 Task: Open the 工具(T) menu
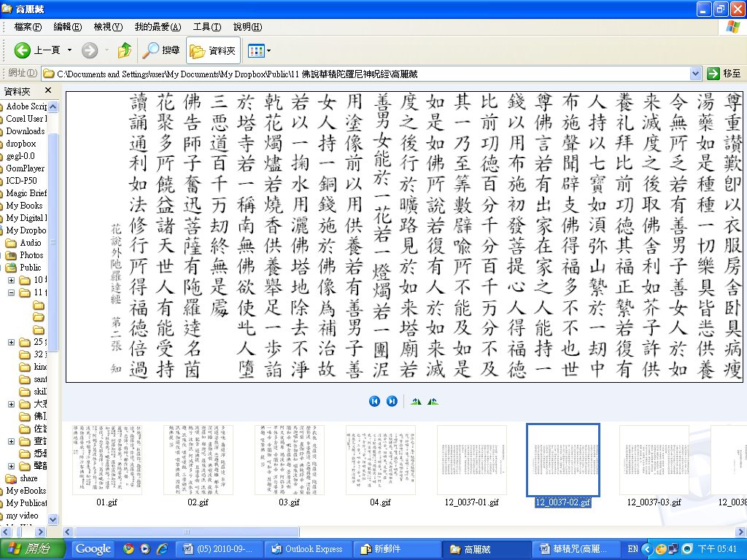click(206, 27)
